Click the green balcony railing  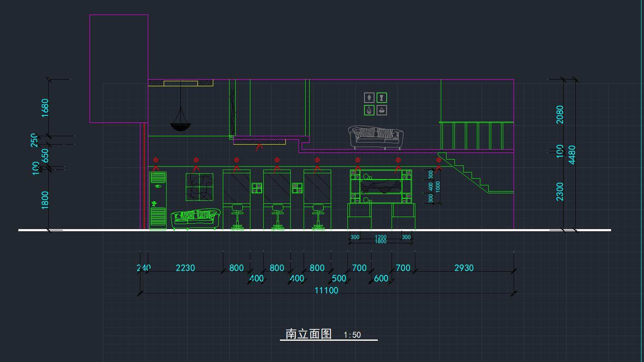(x=476, y=135)
